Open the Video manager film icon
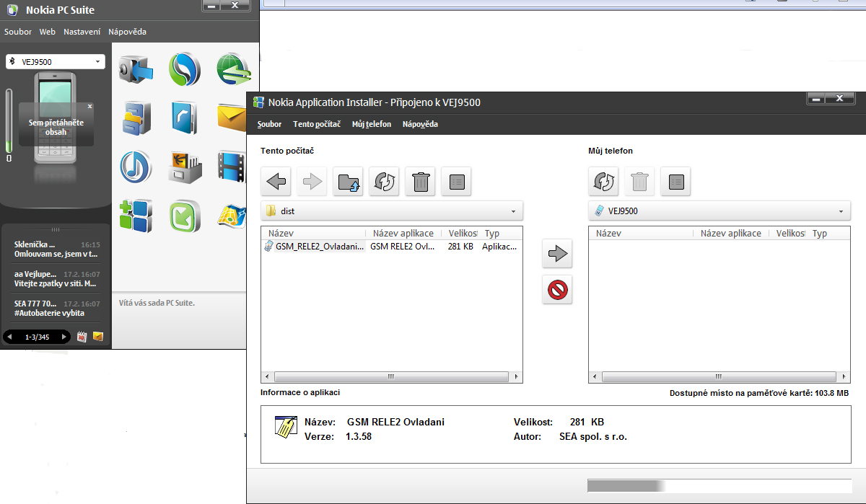866x504 pixels. point(233,166)
